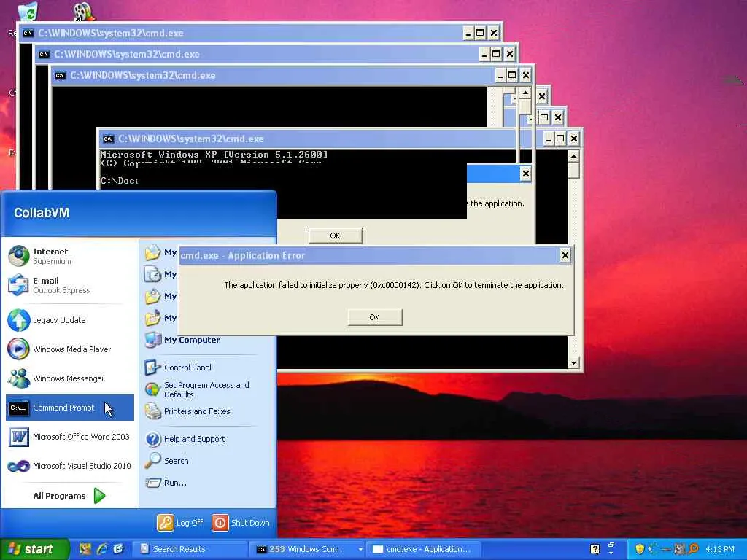Switch to cmd.exe - Application taskbar button

click(x=423, y=549)
